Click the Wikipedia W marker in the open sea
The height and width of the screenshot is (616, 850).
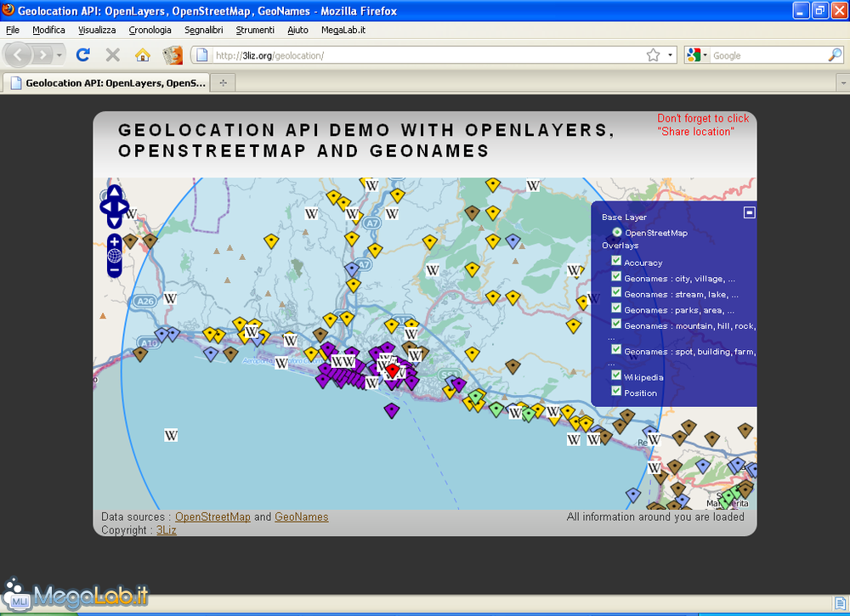coord(171,435)
